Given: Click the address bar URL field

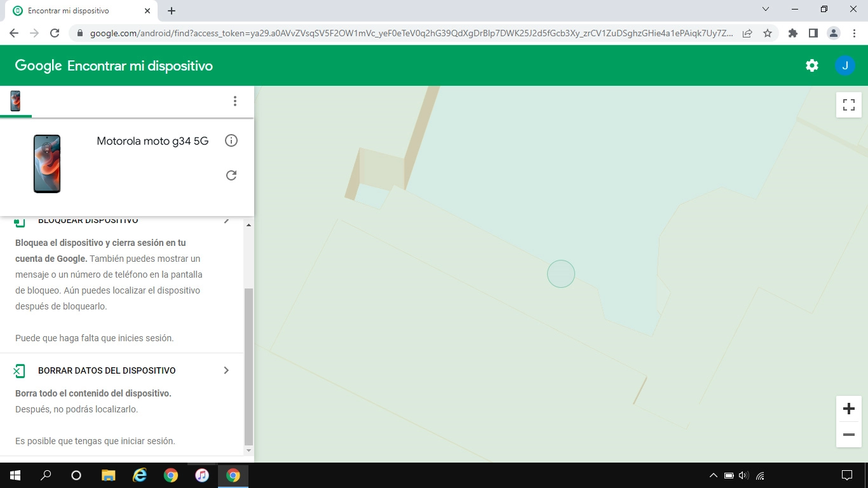Looking at the screenshot, I should click(407, 33).
